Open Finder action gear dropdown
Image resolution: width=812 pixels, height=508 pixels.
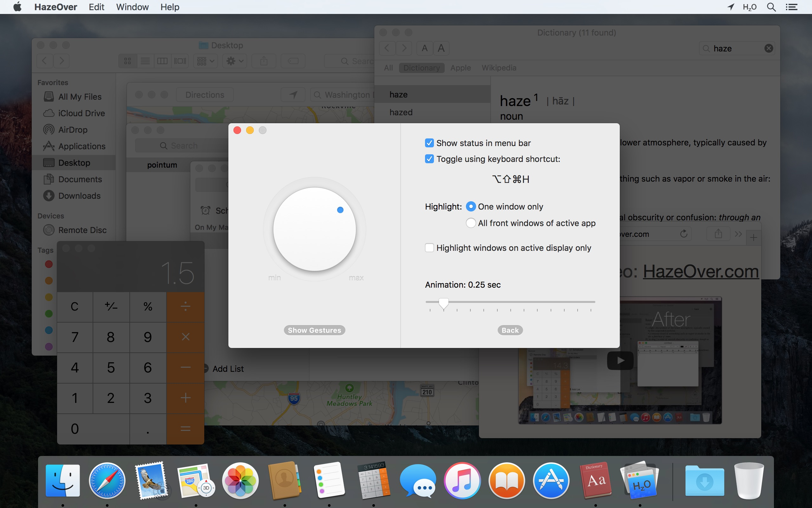point(235,61)
